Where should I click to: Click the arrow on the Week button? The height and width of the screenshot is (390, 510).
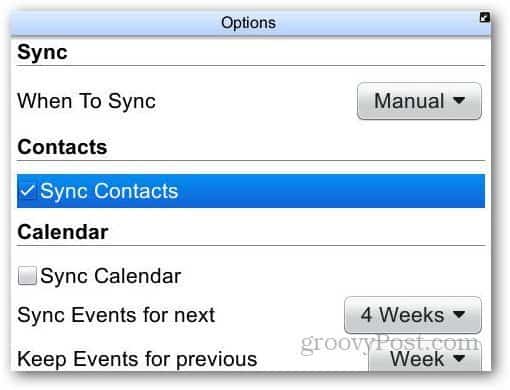(x=459, y=359)
